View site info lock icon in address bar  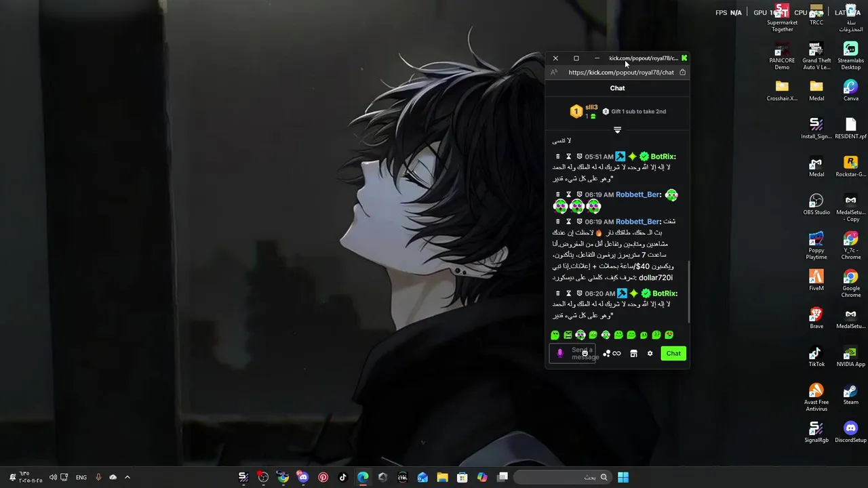[x=682, y=73]
